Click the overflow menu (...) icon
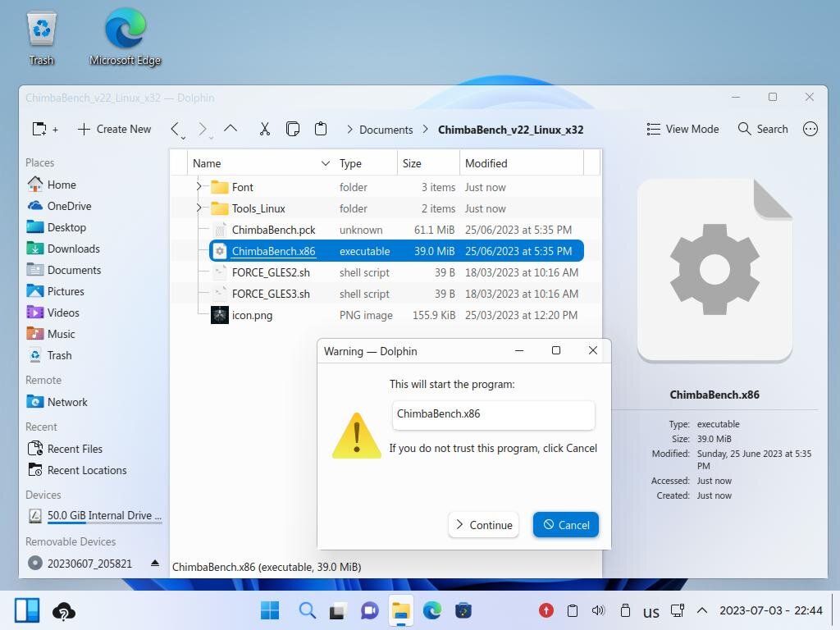This screenshot has width=840, height=630. tap(810, 129)
